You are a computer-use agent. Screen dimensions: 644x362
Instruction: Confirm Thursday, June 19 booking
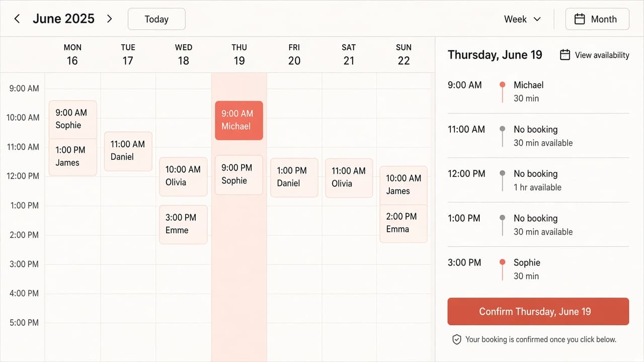tap(538, 311)
